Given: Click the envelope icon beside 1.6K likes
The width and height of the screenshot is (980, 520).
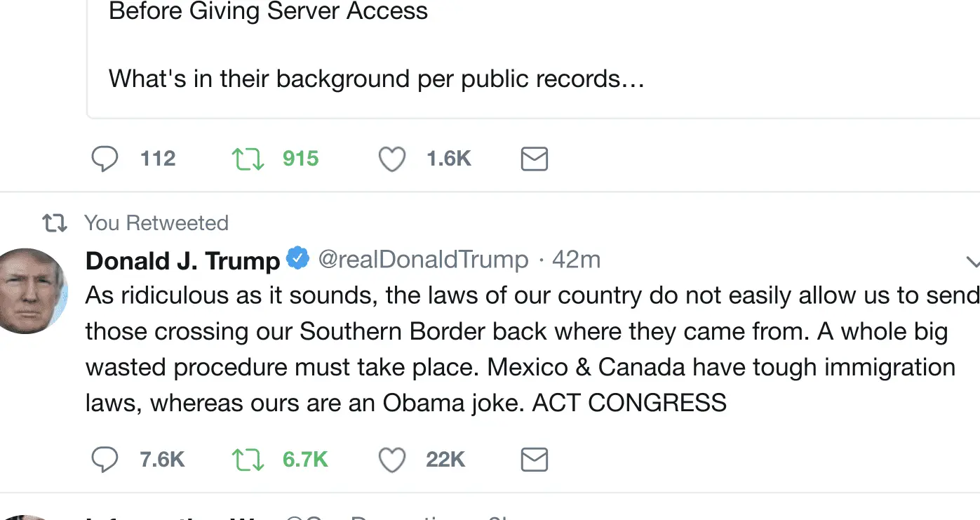Looking at the screenshot, I should [x=534, y=159].
